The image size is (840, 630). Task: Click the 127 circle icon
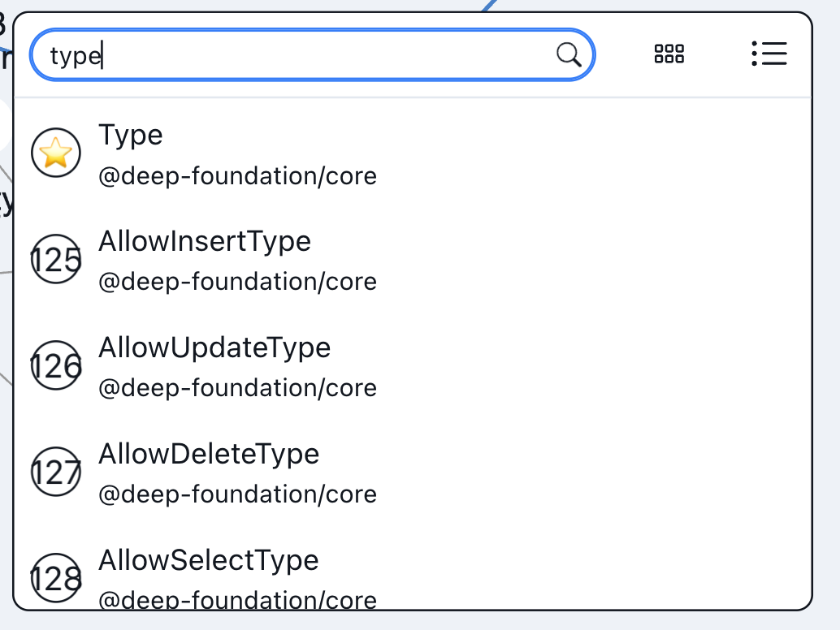point(56,472)
